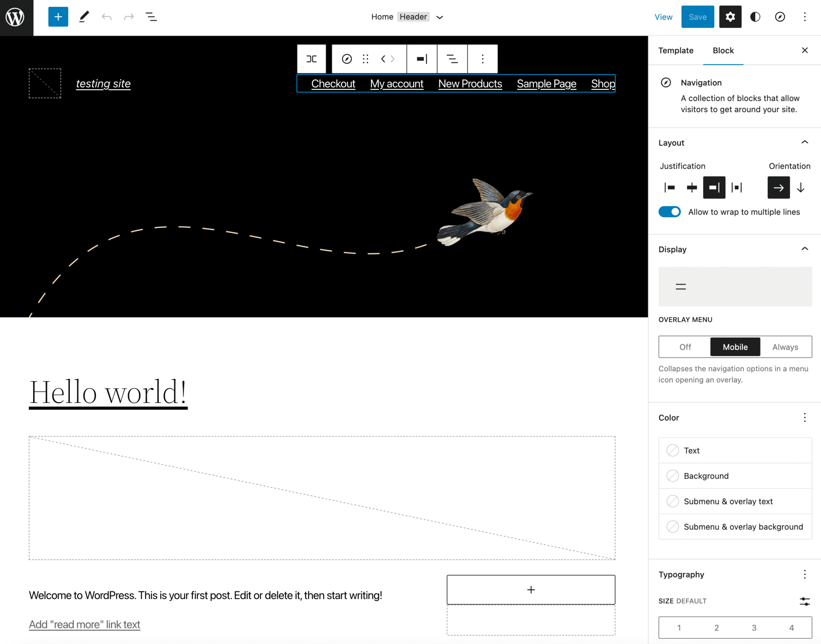Open the Navigation menu selector in block toolbar
The width and height of the screenshot is (821, 644).
(x=452, y=59)
